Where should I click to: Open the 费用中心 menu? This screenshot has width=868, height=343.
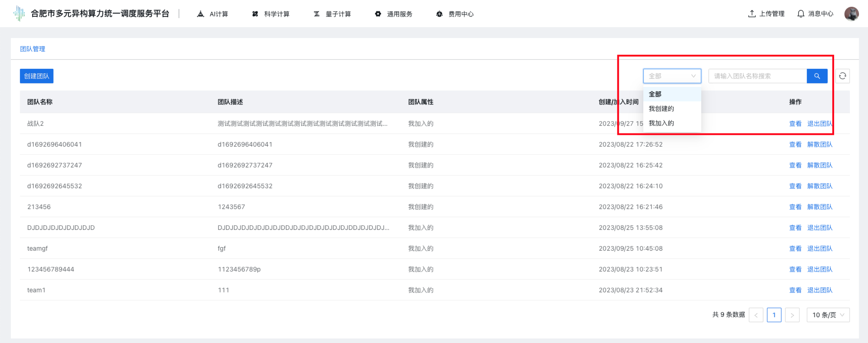click(455, 14)
